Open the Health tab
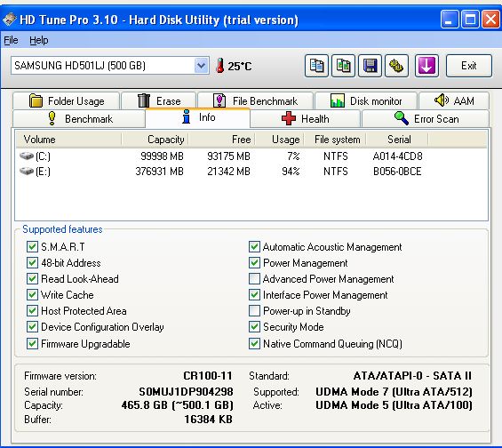502x448 pixels. coord(306,119)
